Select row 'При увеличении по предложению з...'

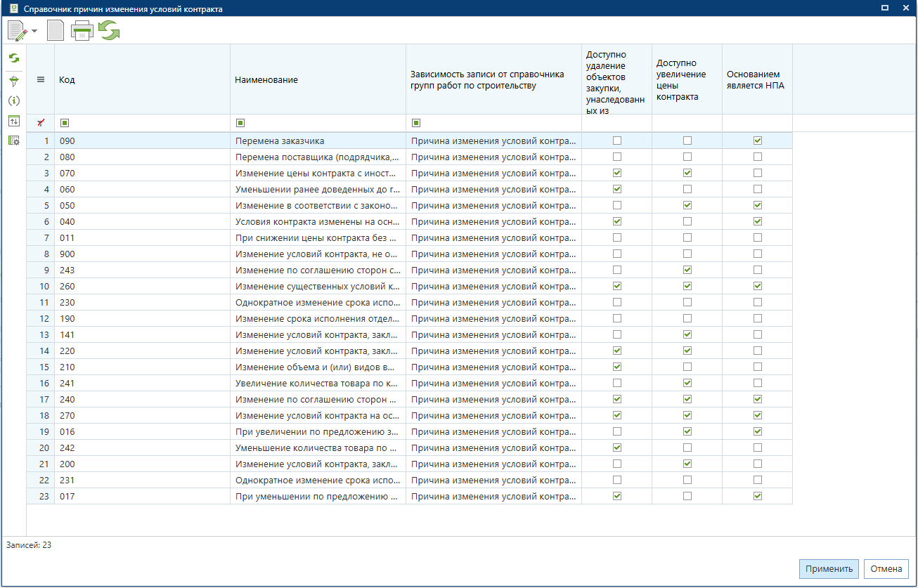click(x=410, y=431)
